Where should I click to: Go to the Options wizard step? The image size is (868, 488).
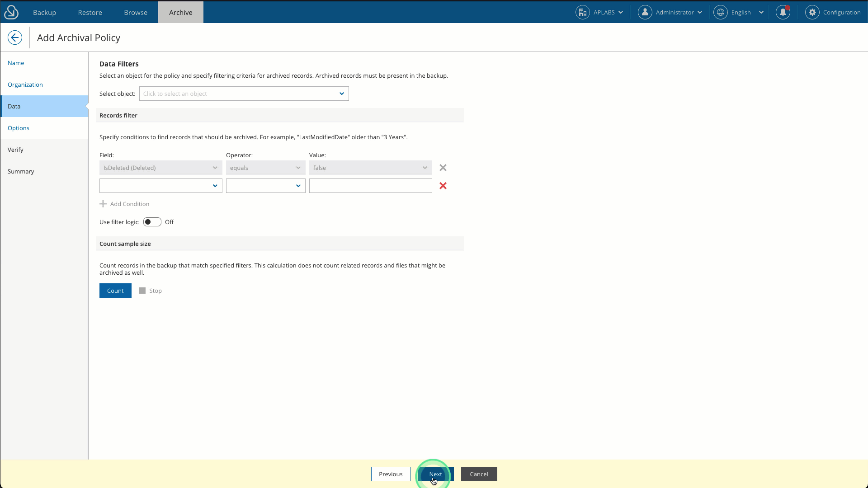(x=44, y=128)
